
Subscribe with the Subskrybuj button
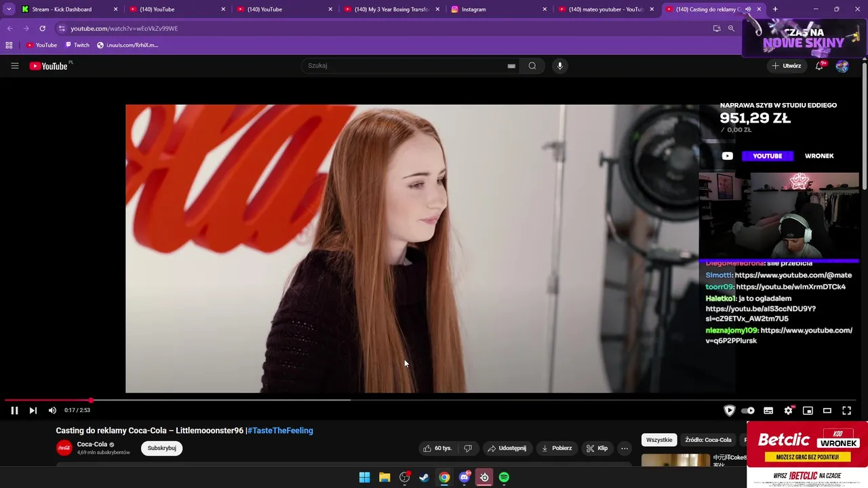[x=161, y=448]
